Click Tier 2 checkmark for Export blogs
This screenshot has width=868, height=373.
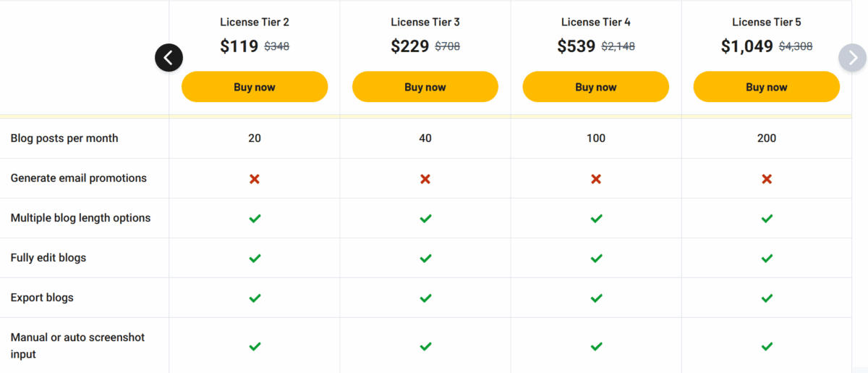pos(255,298)
